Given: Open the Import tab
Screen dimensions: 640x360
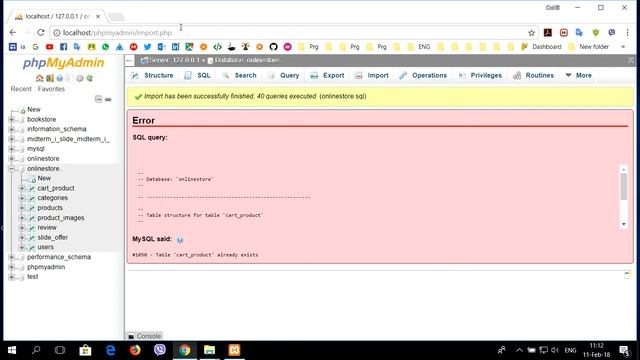Looking at the screenshot, I should [372, 76].
